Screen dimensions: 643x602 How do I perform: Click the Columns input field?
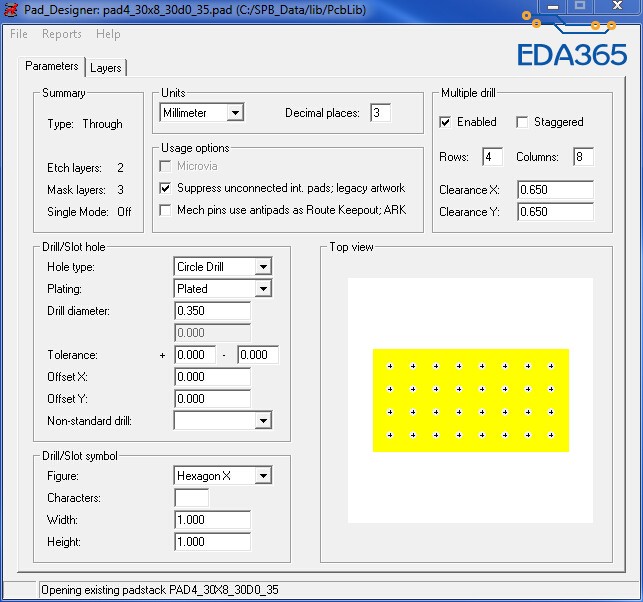coord(584,157)
